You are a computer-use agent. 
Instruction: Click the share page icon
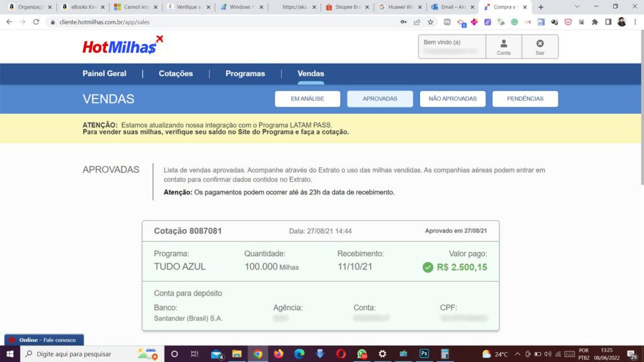pyautogui.click(x=417, y=22)
